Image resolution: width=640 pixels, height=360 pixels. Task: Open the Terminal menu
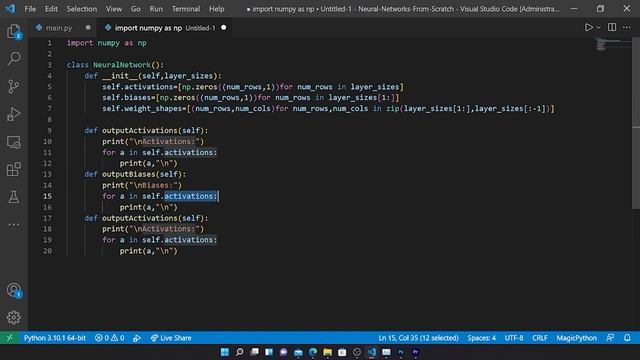pos(186,9)
